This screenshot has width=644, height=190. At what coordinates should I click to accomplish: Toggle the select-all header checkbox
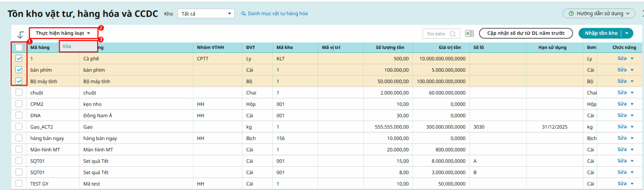coord(19,48)
